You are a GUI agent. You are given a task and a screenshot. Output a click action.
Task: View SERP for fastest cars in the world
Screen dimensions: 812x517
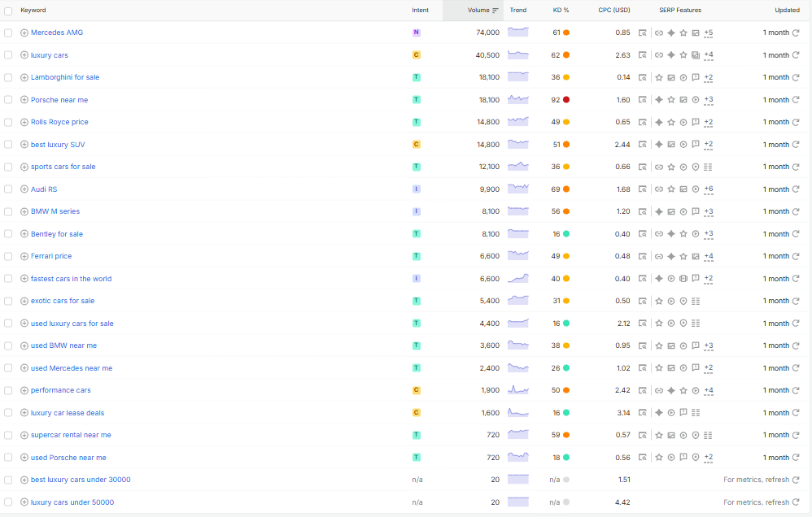(x=642, y=279)
